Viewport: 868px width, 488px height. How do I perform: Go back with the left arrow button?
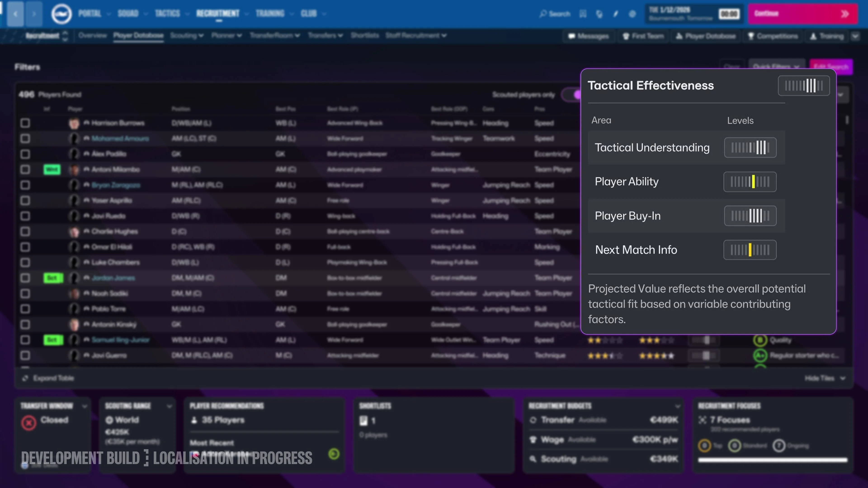coord(16,14)
